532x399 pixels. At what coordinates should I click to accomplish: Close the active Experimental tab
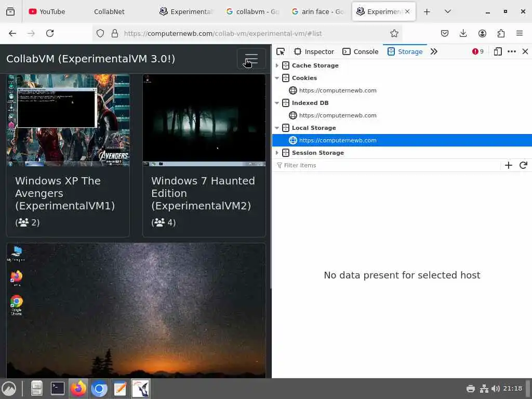tap(407, 11)
